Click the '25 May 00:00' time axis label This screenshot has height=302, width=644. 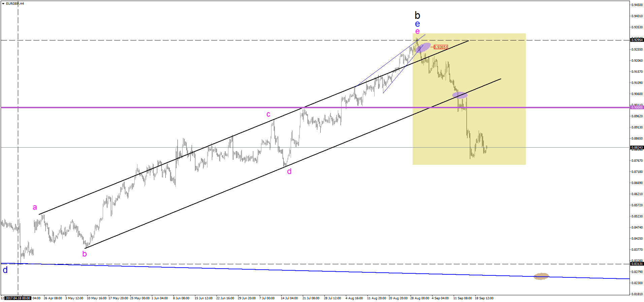click(x=140, y=298)
